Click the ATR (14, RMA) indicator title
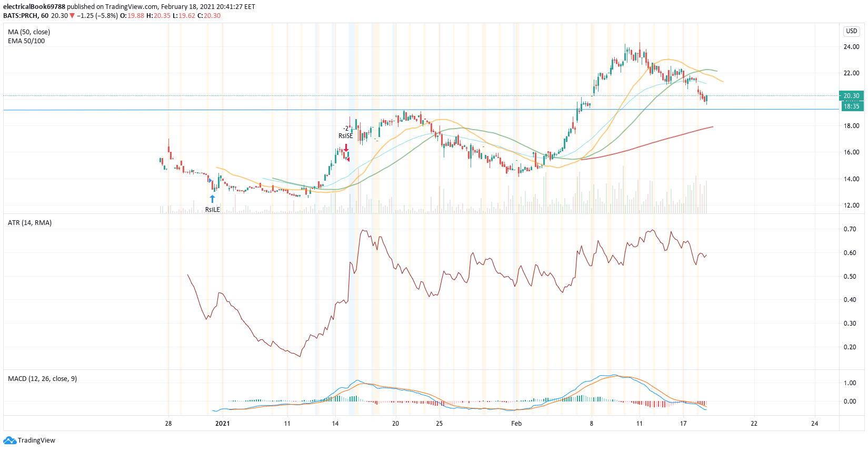 29,223
